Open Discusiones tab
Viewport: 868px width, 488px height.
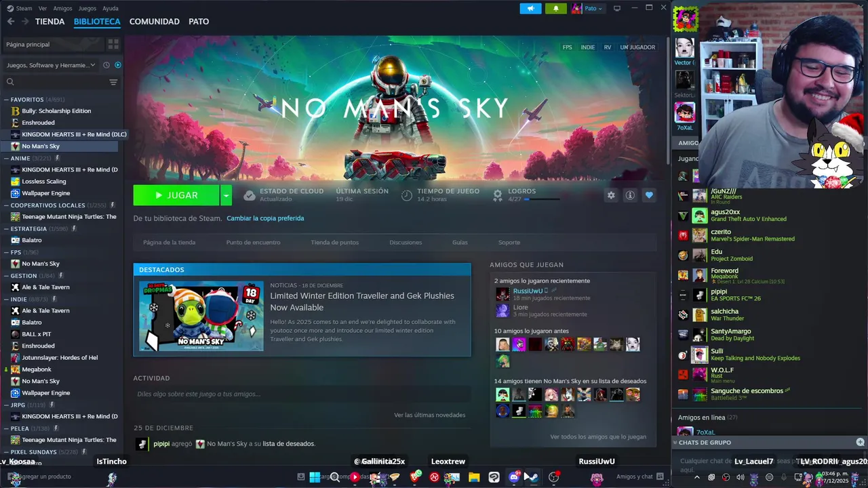406,242
